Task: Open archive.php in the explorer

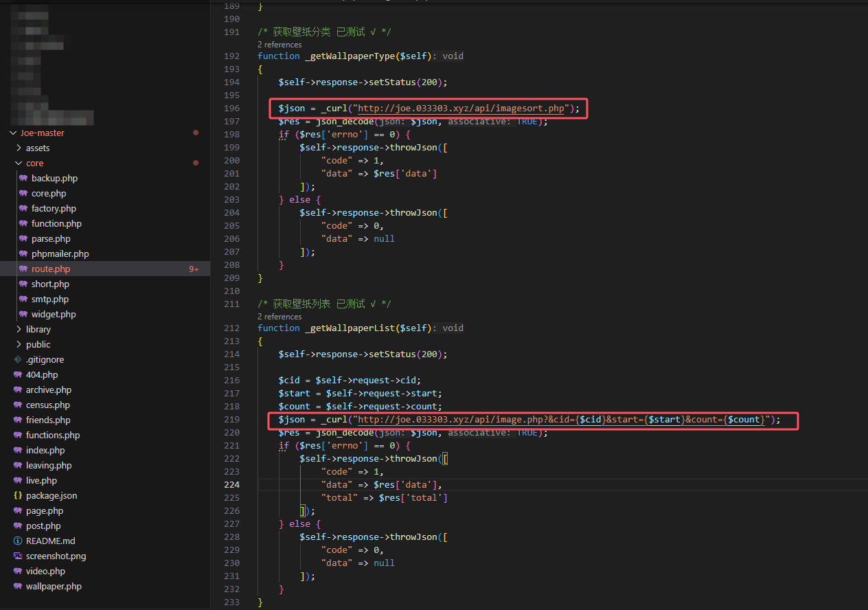Action: (x=49, y=389)
